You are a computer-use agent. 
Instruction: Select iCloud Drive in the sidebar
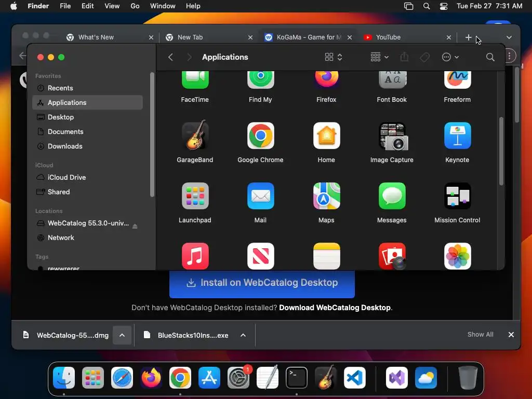pyautogui.click(x=87, y=178)
